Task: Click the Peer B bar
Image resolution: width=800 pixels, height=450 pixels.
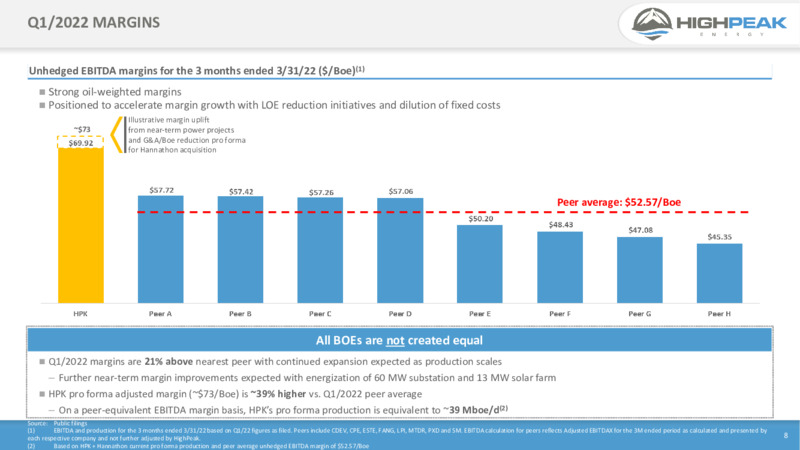Action: coord(240,250)
